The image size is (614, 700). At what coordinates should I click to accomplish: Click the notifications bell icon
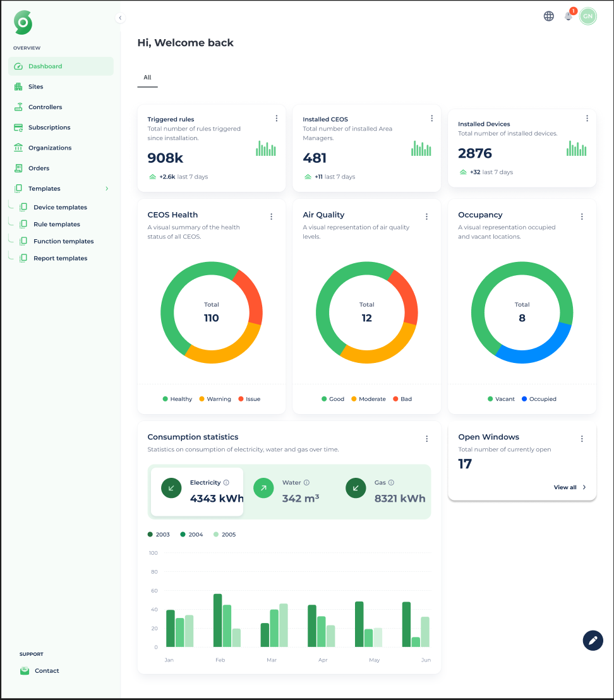(568, 16)
